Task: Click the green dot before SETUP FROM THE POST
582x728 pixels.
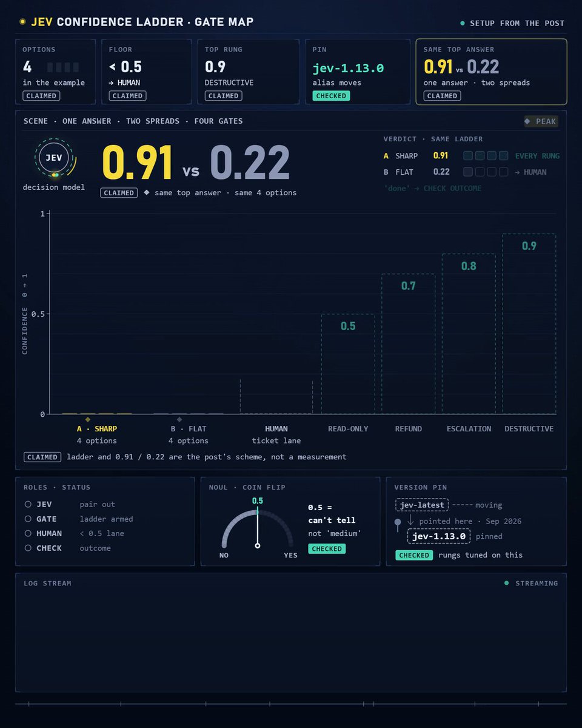Action: 463,23
